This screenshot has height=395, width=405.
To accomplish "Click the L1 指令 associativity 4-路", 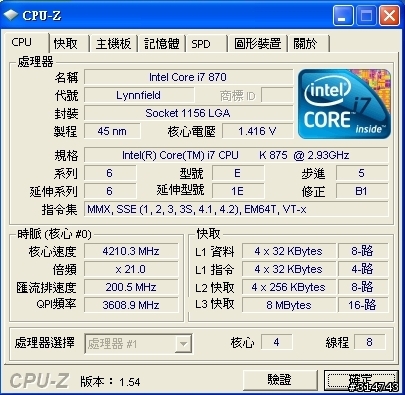I will pos(363,269).
